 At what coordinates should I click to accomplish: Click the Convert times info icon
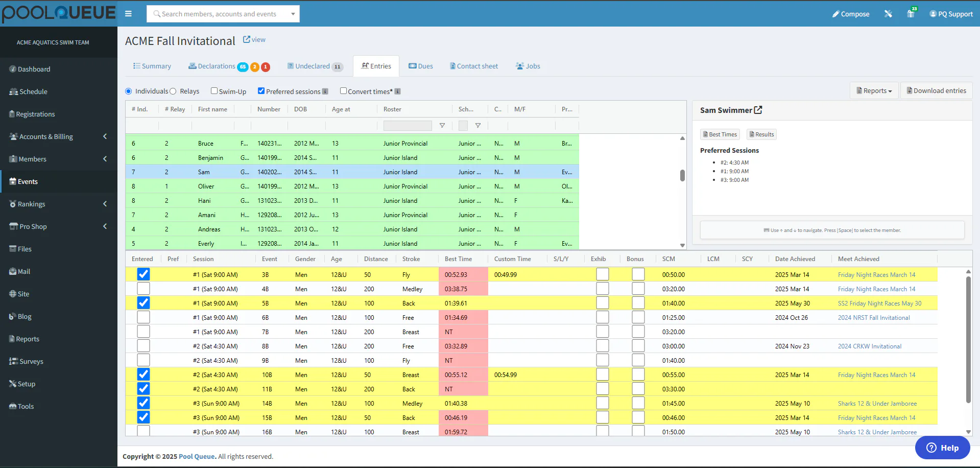(x=398, y=91)
